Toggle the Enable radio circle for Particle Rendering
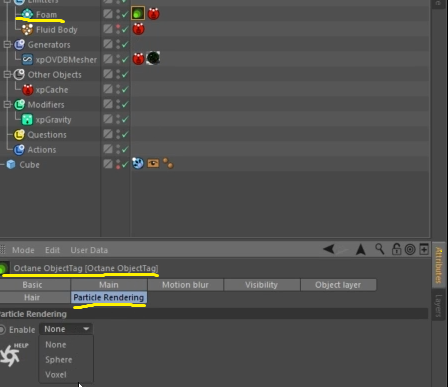This screenshot has width=448, height=387. pos(2,330)
